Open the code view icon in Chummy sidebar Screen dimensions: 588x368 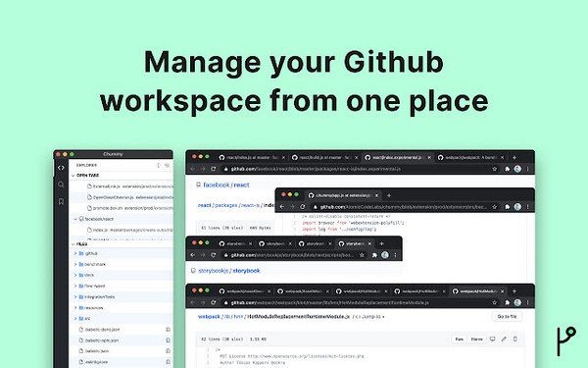coord(61,168)
